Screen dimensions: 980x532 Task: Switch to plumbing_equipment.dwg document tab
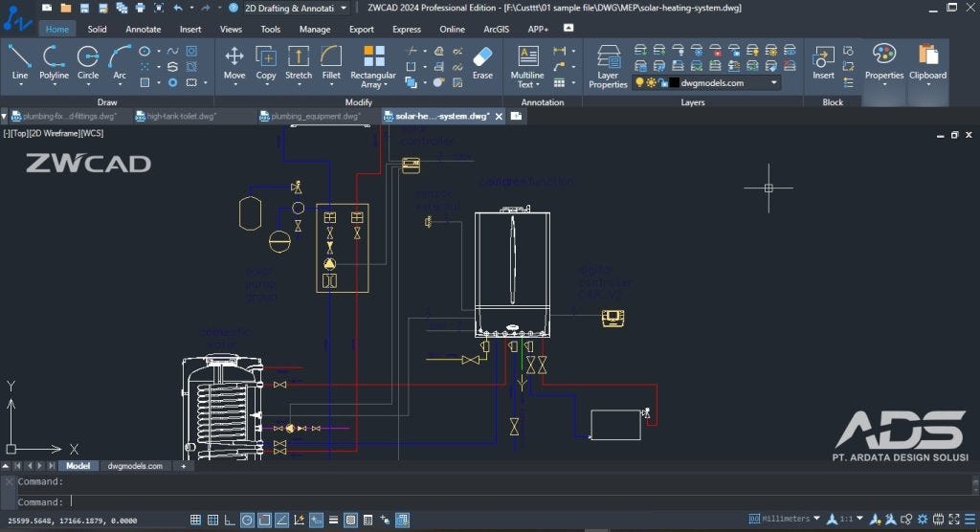[316, 117]
